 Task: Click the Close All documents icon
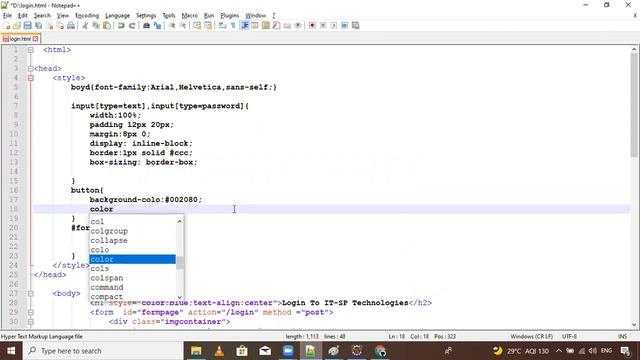pyautogui.click(x=60, y=25)
